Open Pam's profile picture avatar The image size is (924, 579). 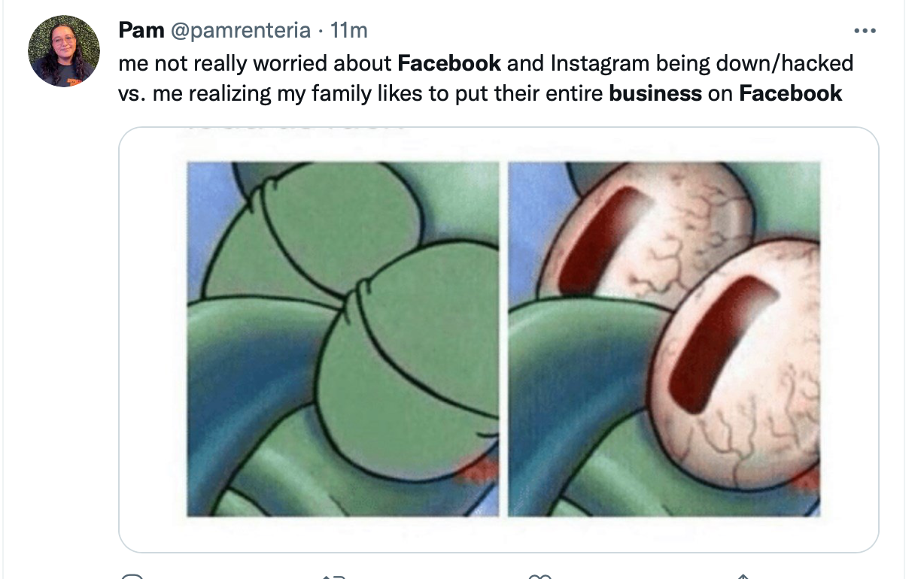point(64,50)
